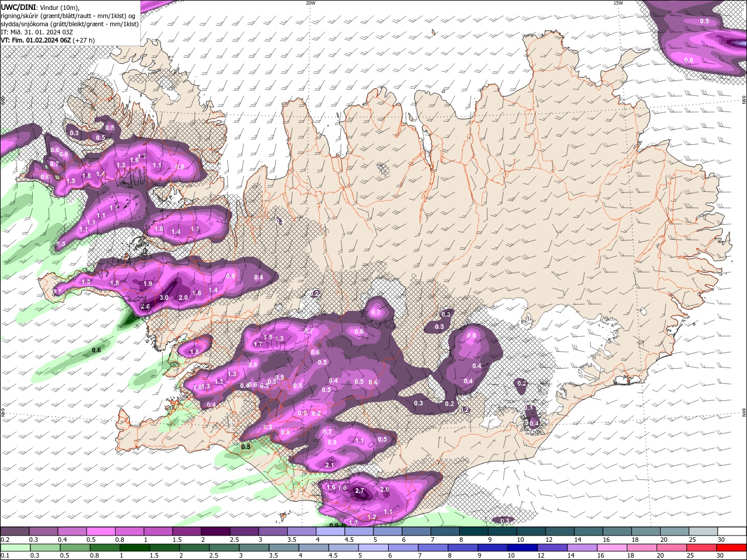Select the initial time line 'IT: Mið. 31. 01. 2024 03Z'
Image resolution: width=747 pixels, height=560 pixels.
[x=36, y=32]
